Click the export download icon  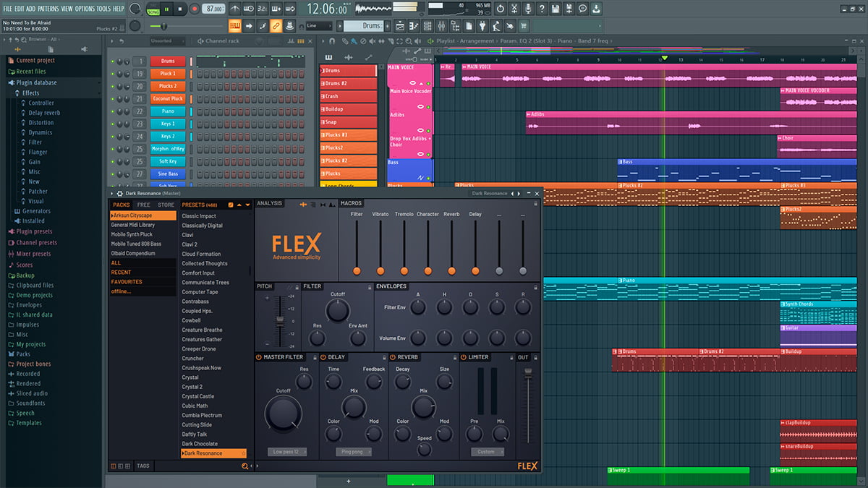tap(597, 9)
